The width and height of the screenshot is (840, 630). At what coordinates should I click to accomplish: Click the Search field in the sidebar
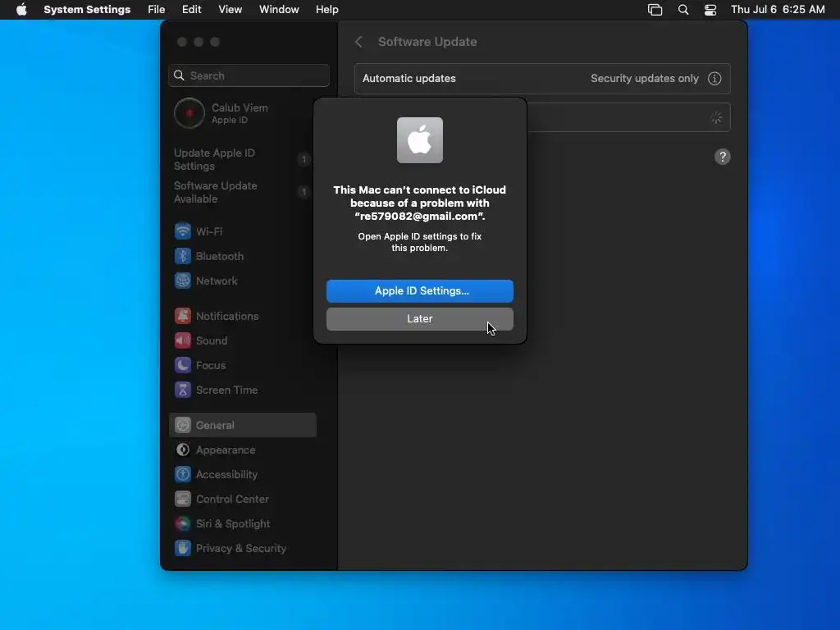pos(249,75)
